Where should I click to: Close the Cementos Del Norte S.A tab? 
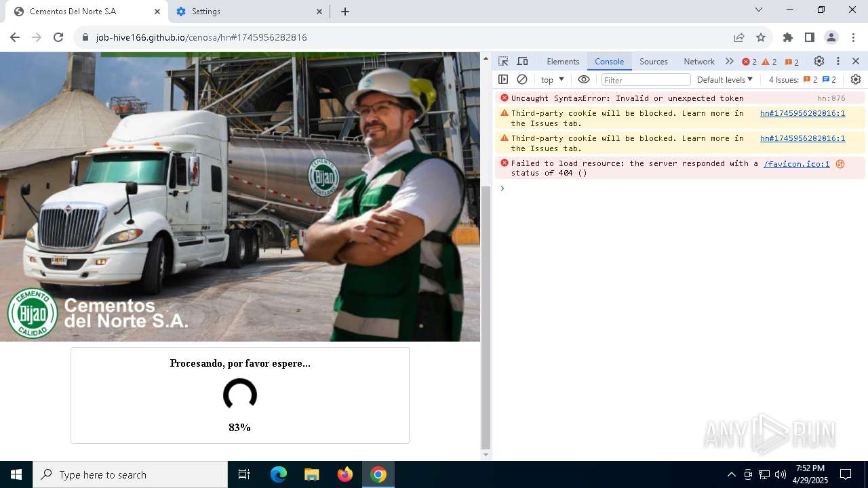pos(157,12)
